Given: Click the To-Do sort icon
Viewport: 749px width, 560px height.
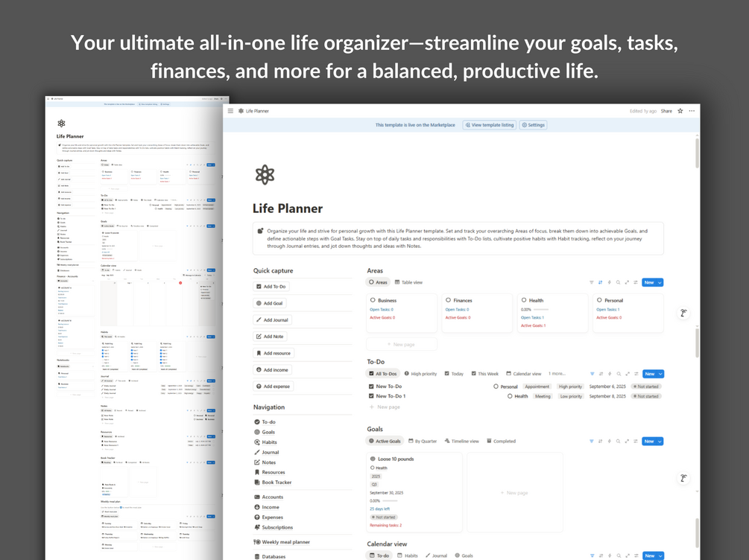Looking at the screenshot, I should 601,374.
